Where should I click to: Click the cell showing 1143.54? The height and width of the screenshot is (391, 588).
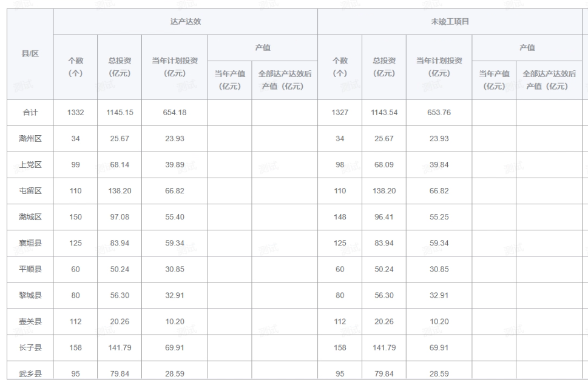384,113
